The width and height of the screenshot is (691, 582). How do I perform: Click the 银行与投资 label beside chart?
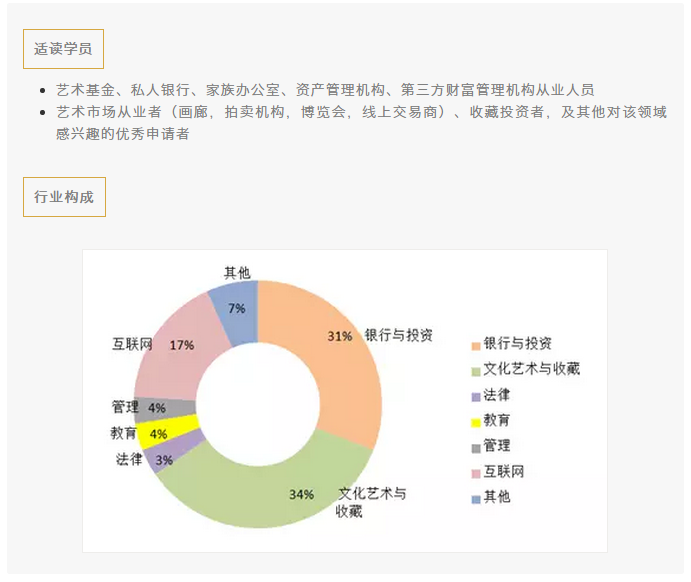(x=398, y=335)
